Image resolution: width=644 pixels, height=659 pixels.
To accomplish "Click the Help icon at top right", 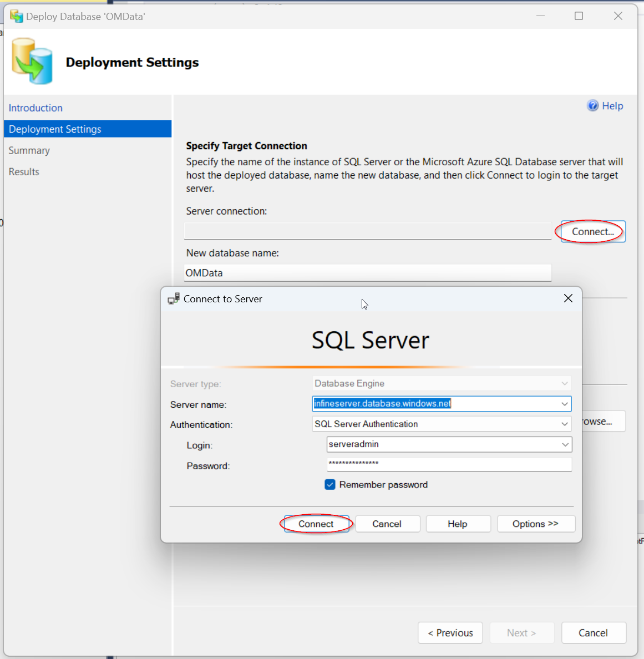I will [592, 105].
